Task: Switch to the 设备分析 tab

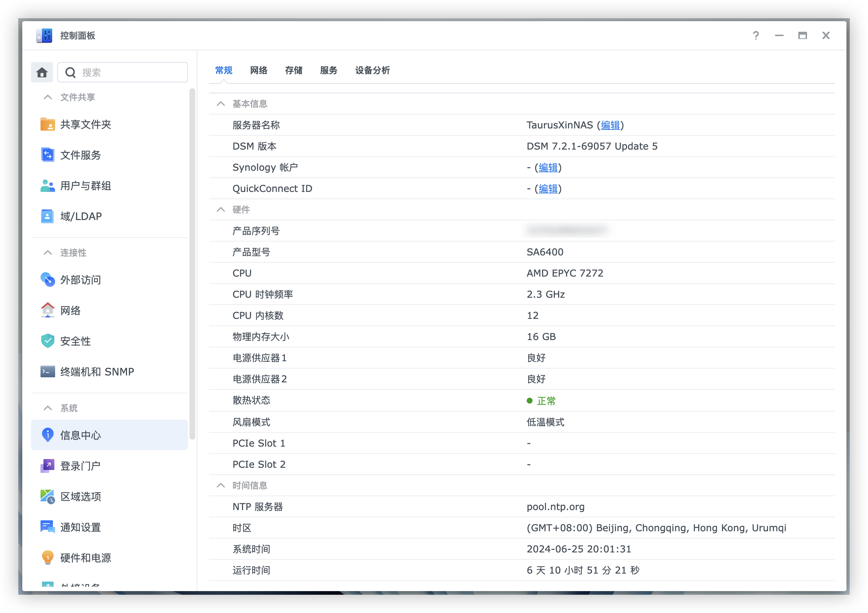Action: [x=372, y=70]
